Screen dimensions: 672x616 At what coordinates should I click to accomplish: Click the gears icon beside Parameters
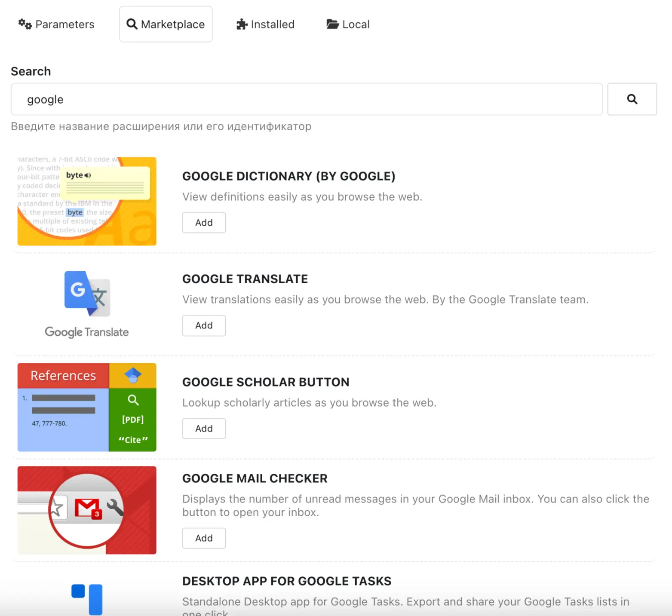(x=25, y=24)
